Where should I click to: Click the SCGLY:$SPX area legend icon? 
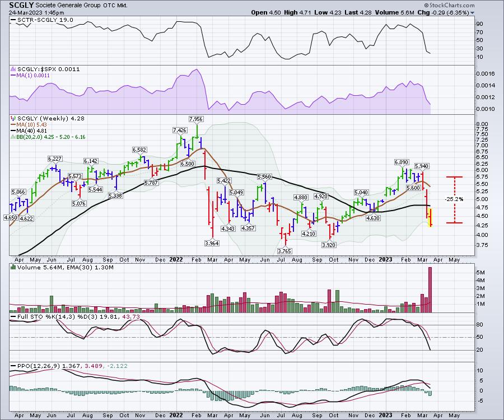click(x=13, y=69)
